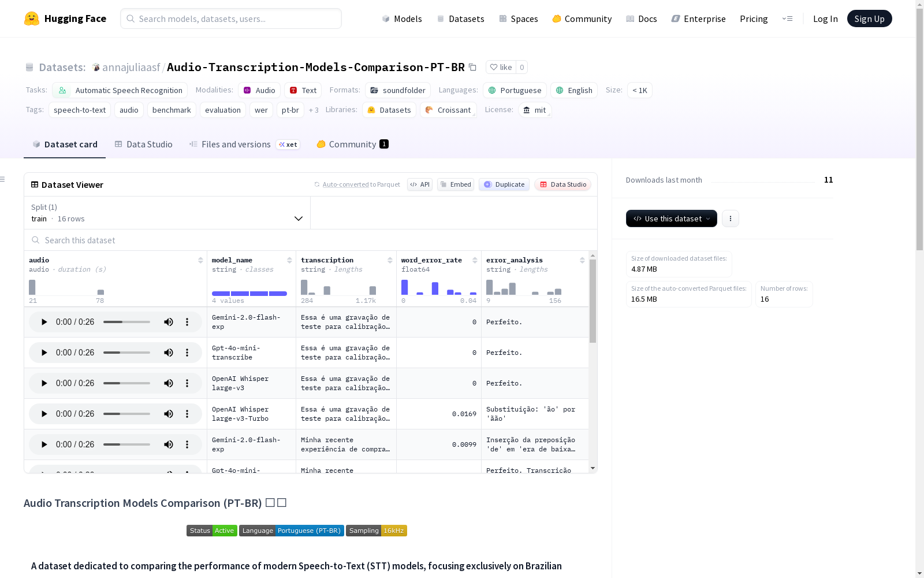Play audio in the Whisper large-v3-Turbo row

[x=44, y=414]
